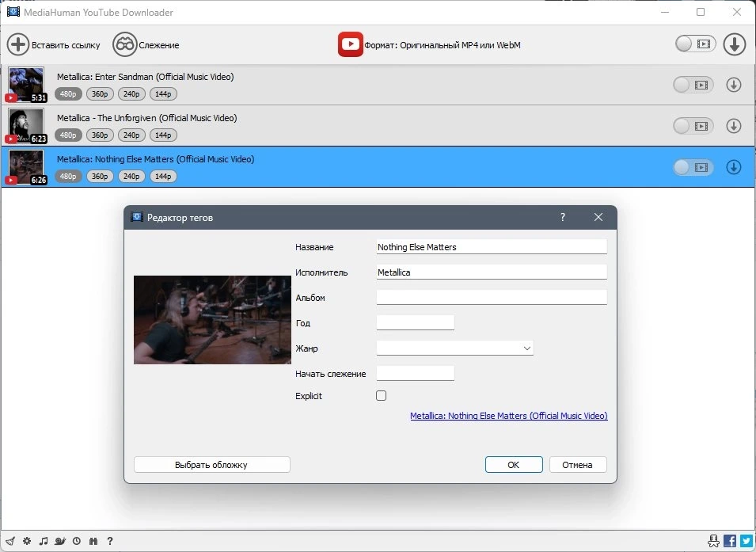
Task: Open the Слежение binoculars icon in toolbar
Action: point(124,45)
